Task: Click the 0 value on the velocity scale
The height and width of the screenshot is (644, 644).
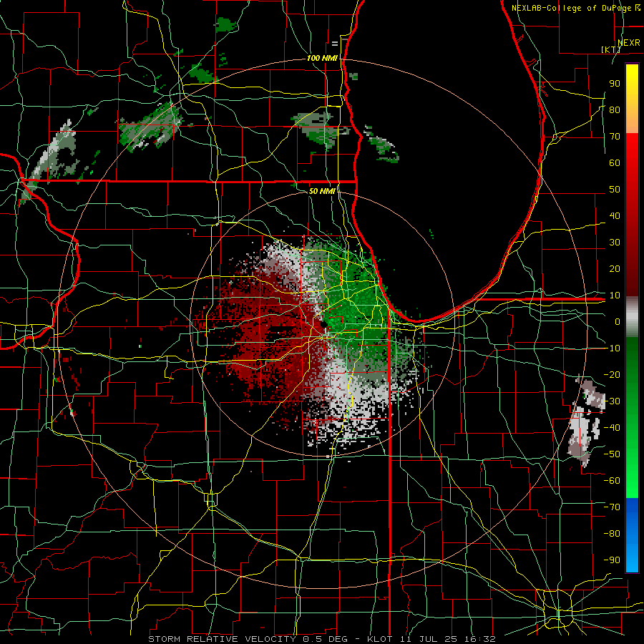Action: (x=618, y=321)
